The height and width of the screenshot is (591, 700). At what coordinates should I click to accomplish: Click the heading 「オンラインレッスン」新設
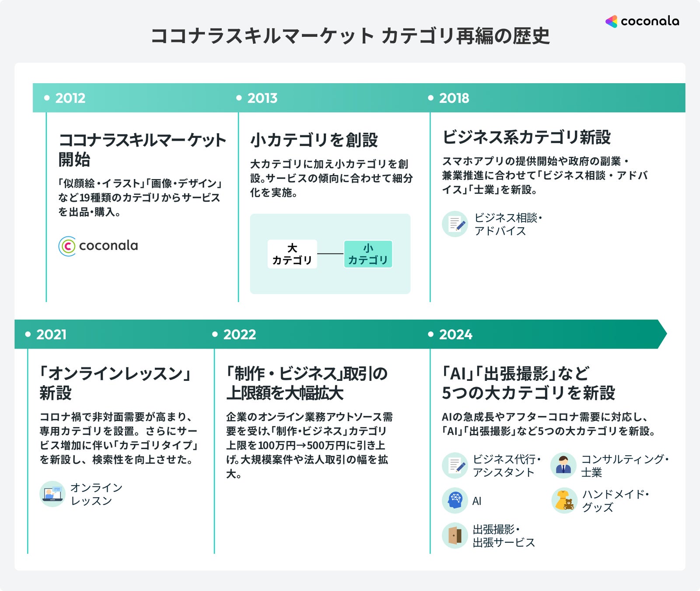115,383
